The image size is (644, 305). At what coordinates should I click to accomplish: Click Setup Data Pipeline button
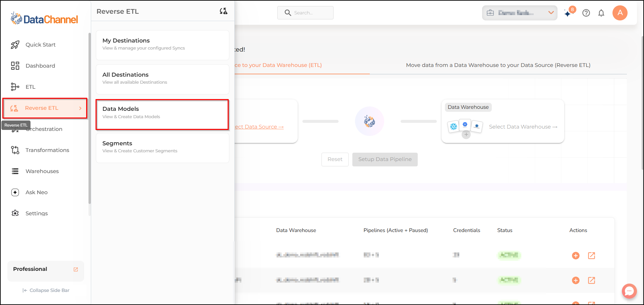385,159
